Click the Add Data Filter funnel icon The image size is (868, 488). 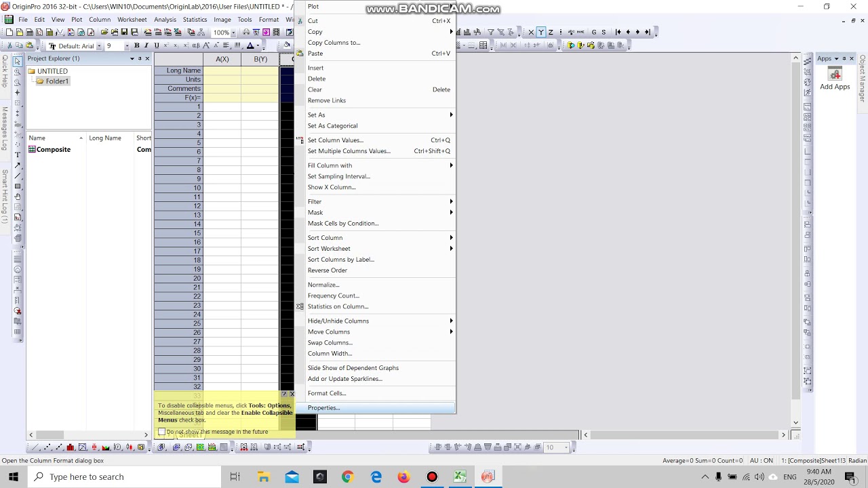pos(490,32)
